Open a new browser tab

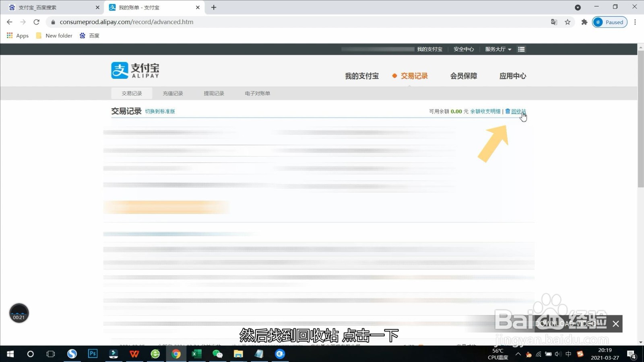pos(214,7)
